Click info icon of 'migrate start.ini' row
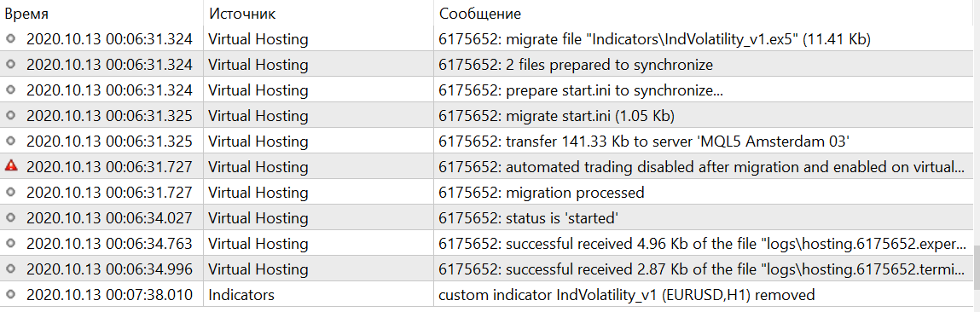Screen dimensions: 980x312 pyautogui.click(x=10, y=115)
